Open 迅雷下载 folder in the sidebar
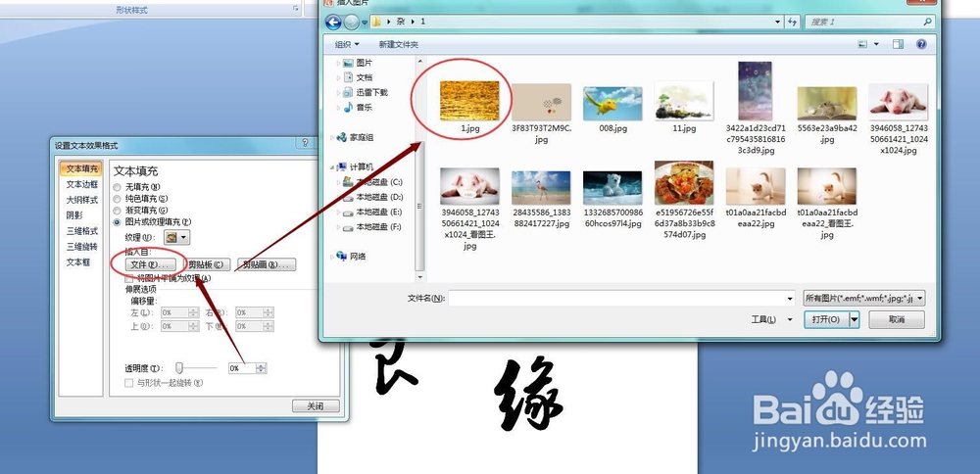Image resolution: width=980 pixels, height=474 pixels. [x=366, y=92]
